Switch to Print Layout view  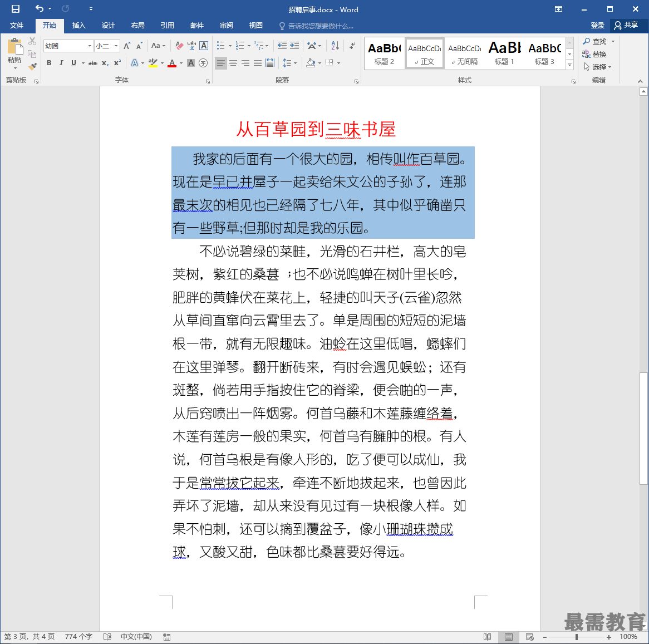click(x=509, y=637)
